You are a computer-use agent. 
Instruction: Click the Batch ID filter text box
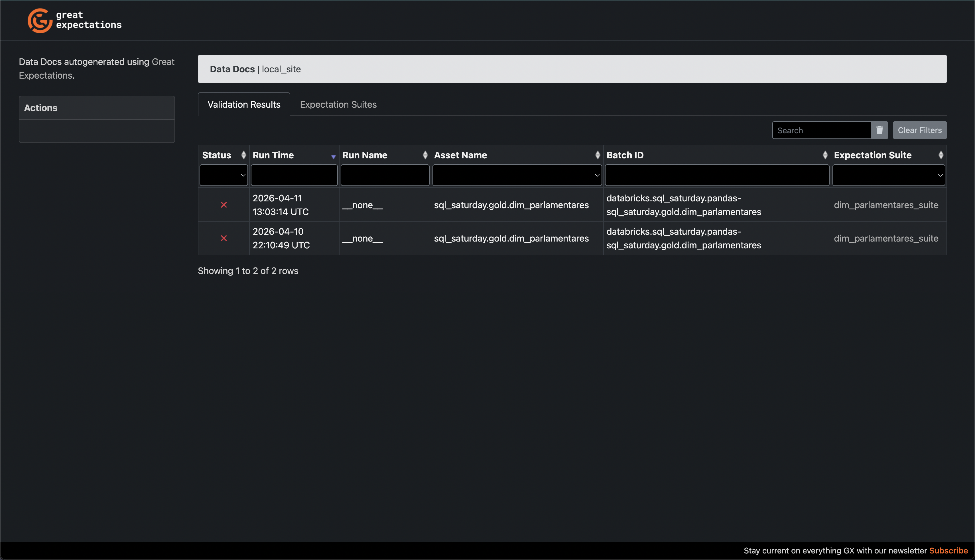pos(717,175)
